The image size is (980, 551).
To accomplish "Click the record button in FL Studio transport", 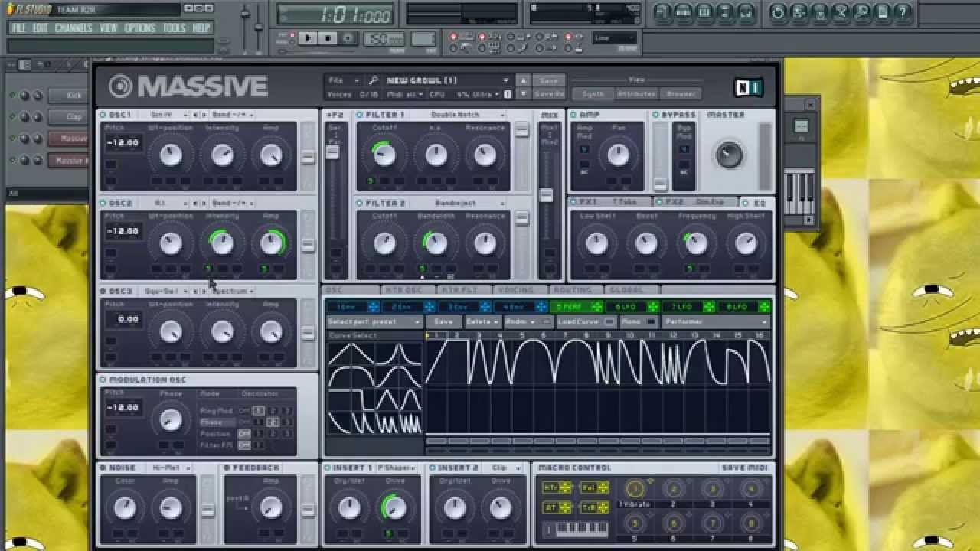I will tap(348, 38).
